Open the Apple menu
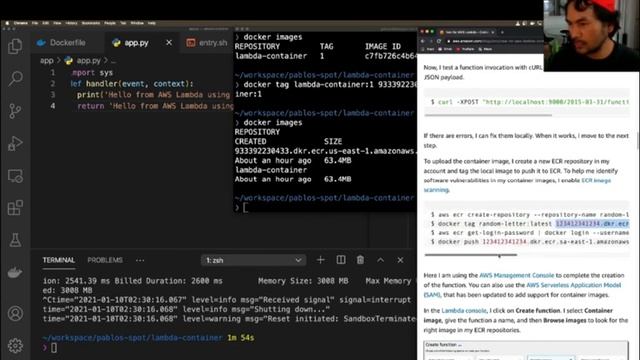 [x=7, y=23]
